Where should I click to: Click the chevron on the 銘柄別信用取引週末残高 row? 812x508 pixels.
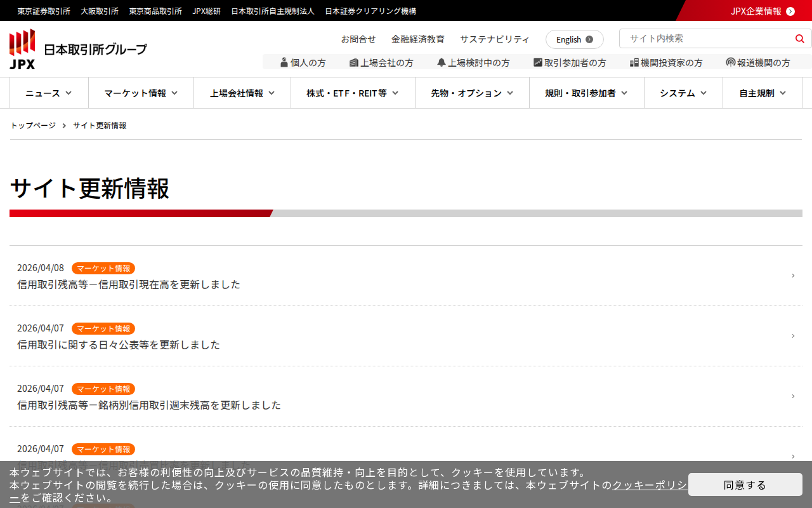coord(793,396)
